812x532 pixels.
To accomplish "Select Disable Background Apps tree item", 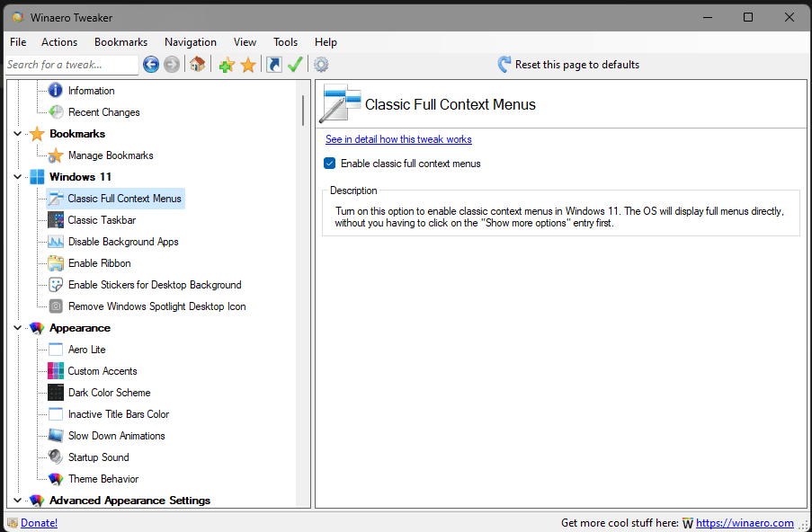I will click(x=123, y=242).
